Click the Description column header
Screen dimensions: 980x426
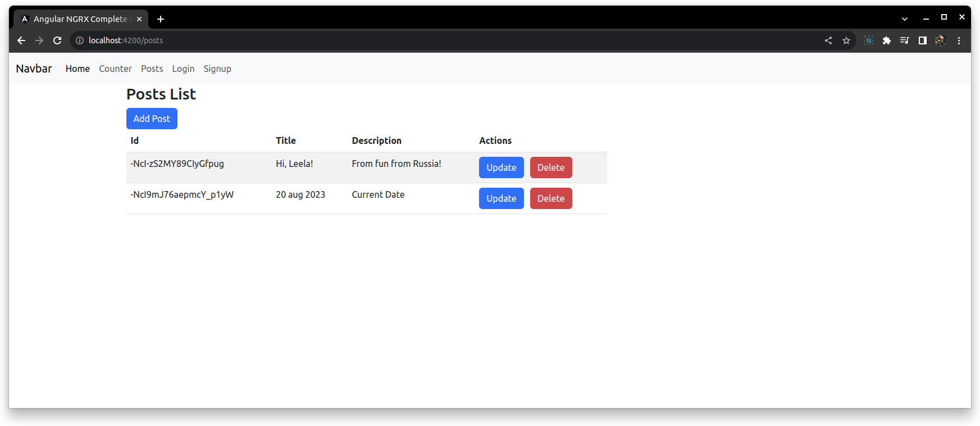377,141
